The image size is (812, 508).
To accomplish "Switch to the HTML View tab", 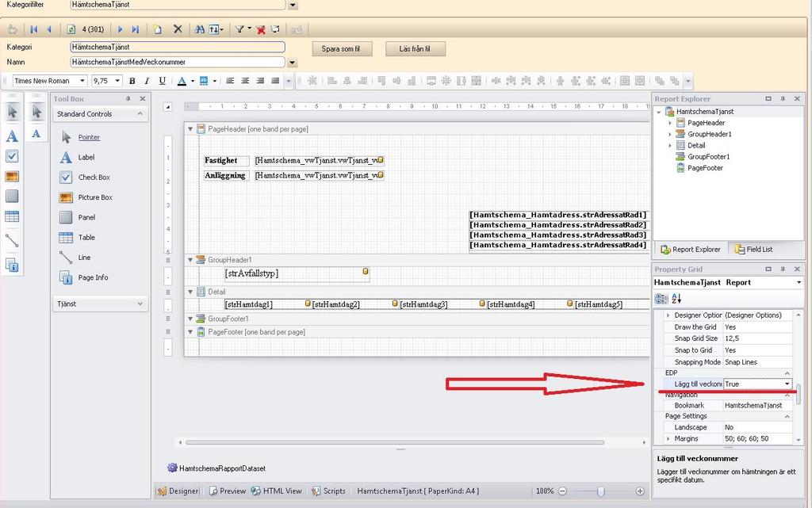I will click(x=276, y=491).
